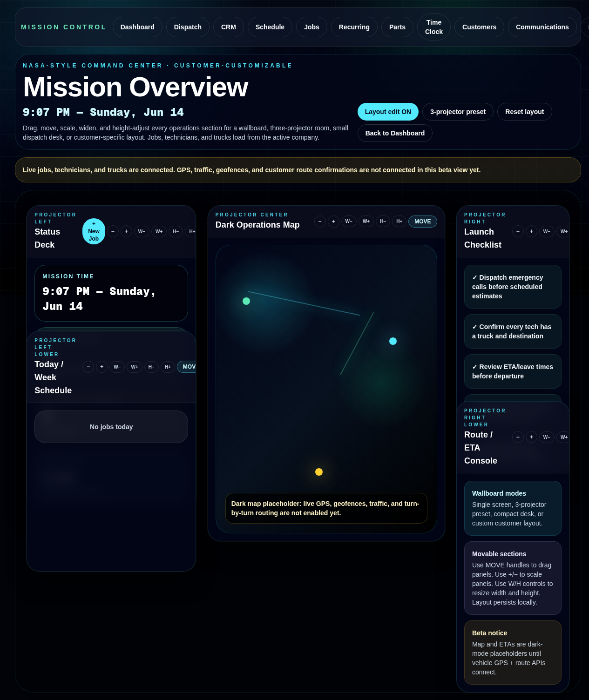Viewport: 589px width, 700px height.
Task: Scale down Route / ETA Console with minus
Action: 518,437
